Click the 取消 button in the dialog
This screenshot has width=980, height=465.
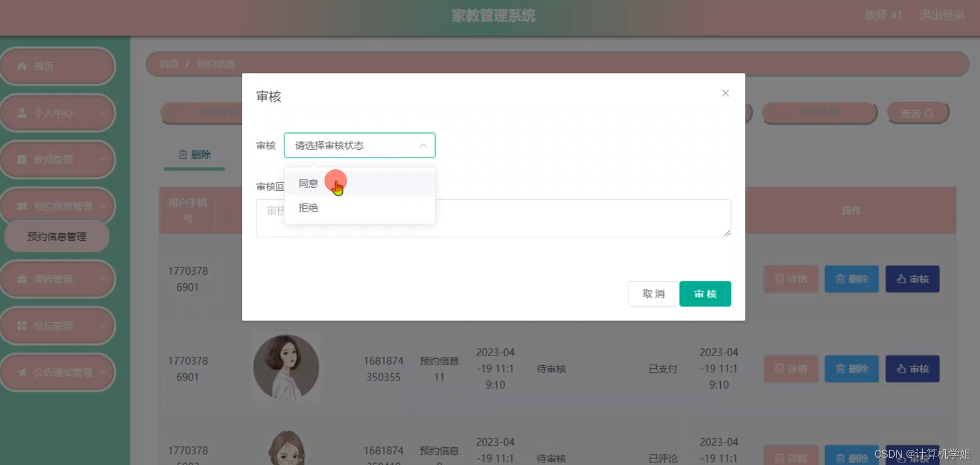[654, 294]
